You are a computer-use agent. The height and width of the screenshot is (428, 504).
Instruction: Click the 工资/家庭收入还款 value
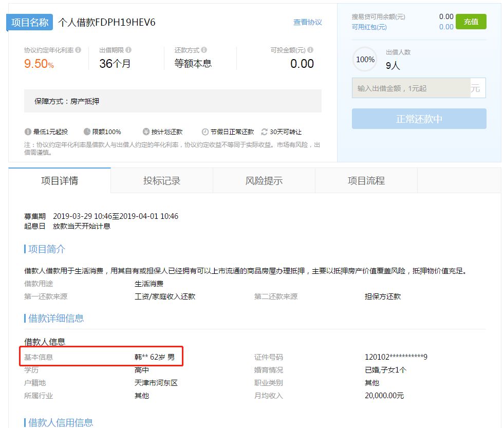click(x=165, y=296)
